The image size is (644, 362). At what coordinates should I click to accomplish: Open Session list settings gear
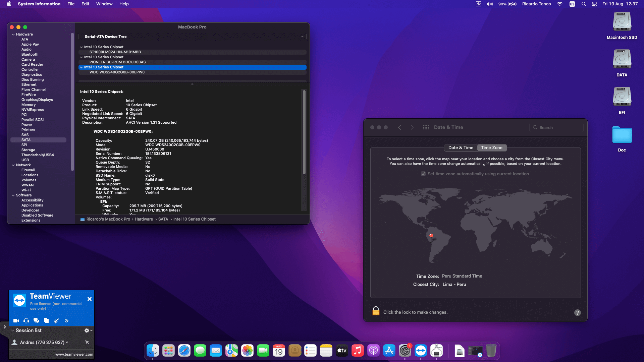tap(88, 330)
